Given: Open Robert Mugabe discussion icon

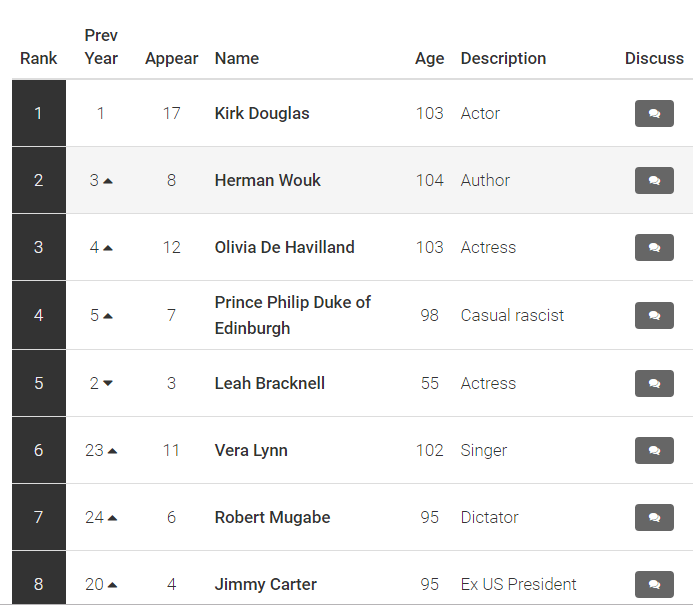Looking at the screenshot, I should (x=654, y=517).
